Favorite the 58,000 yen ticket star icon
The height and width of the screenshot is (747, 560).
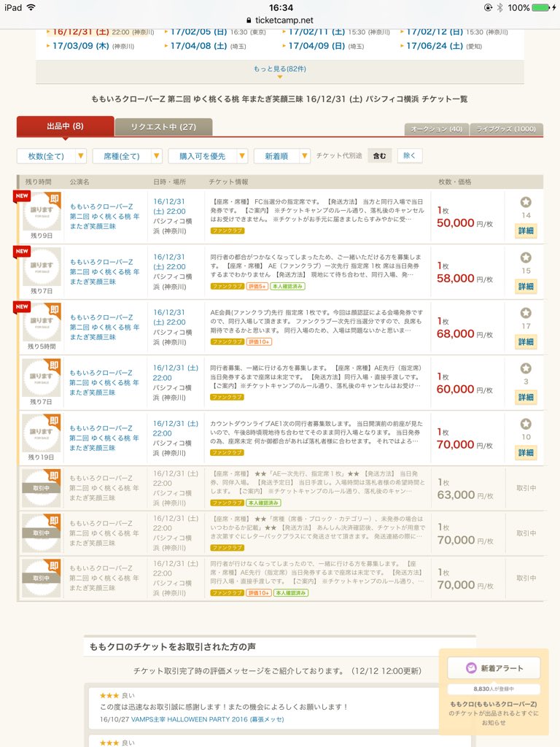click(x=526, y=258)
